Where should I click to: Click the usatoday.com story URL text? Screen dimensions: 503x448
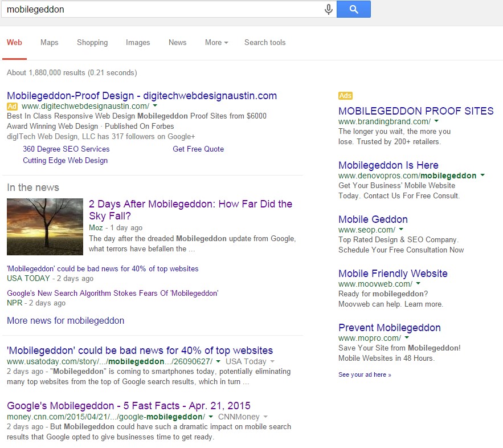[x=110, y=362]
